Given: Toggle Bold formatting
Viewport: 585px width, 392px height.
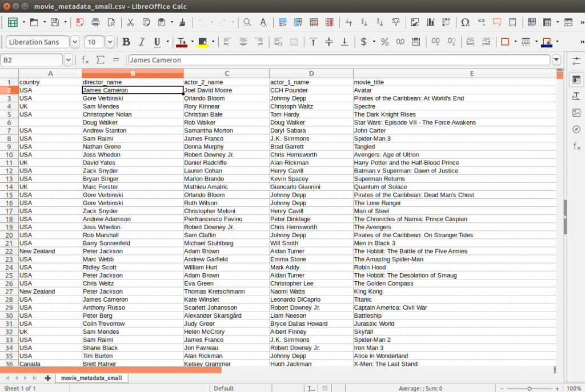Looking at the screenshot, I should coord(126,42).
